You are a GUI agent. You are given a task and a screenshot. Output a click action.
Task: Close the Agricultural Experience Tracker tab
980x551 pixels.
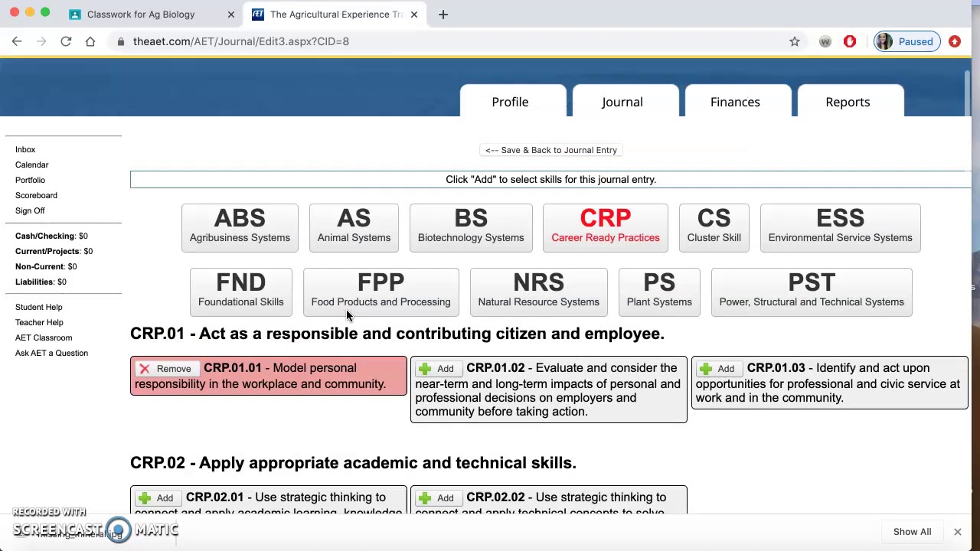414,15
